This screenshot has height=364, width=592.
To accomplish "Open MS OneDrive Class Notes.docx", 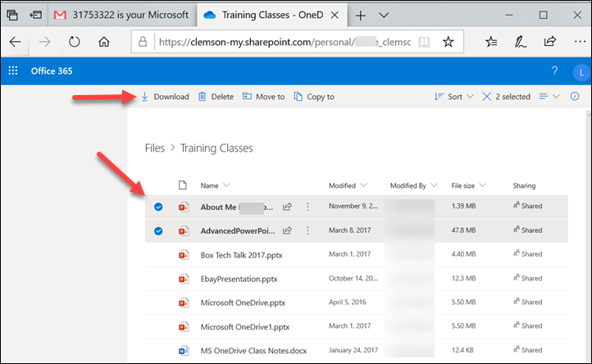I will pos(253,351).
